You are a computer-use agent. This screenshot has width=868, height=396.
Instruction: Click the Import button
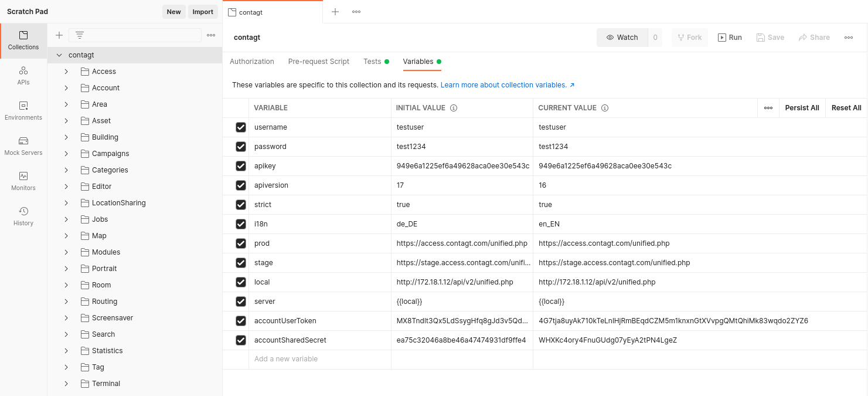tap(203, 12)
